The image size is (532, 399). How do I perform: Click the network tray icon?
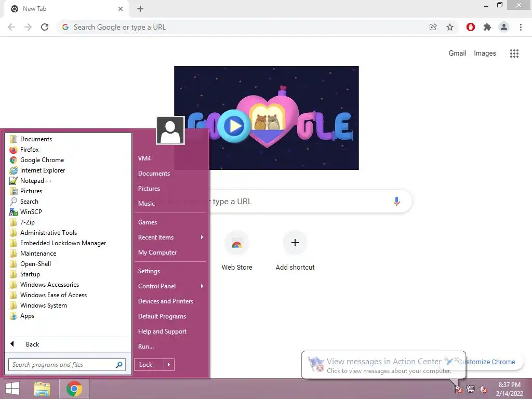coord(470,389)
